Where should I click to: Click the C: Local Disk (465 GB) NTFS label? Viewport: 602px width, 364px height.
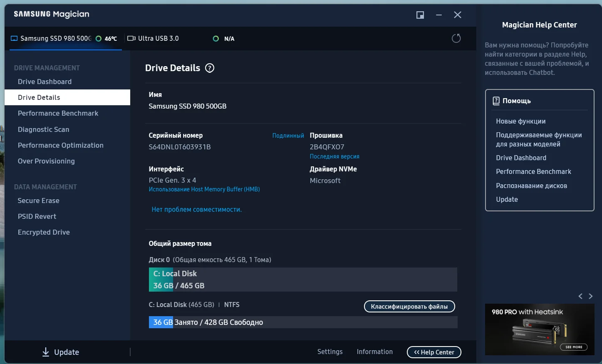pyautogui.click(x=194, y=305)
